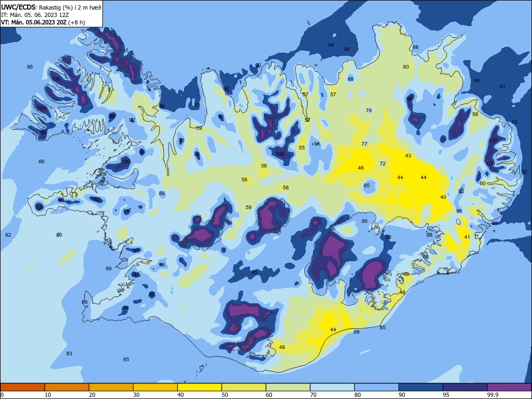The height and width of the screenshot is (399, 532).
Task: Click the 70–80 pale blue legend swatch
Action: 332,387
